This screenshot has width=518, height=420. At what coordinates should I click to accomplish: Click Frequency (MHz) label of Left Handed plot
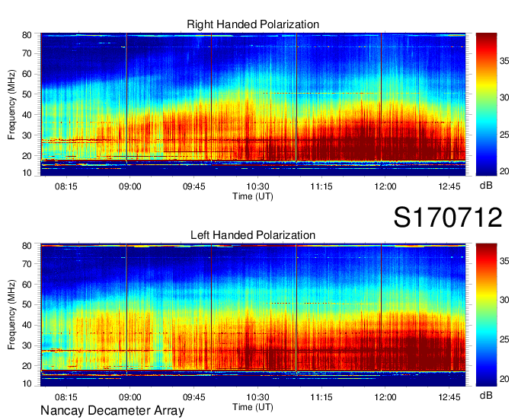coord(11,315)
